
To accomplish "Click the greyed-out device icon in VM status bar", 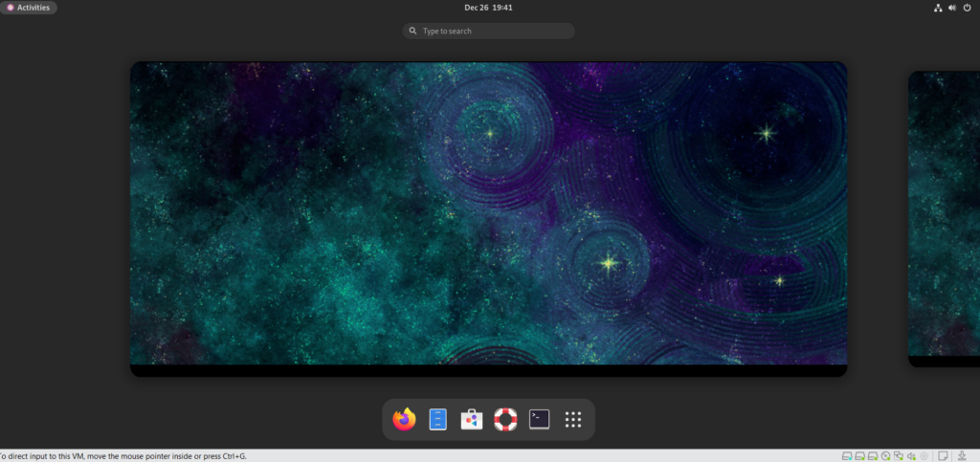I will (924, 455).
